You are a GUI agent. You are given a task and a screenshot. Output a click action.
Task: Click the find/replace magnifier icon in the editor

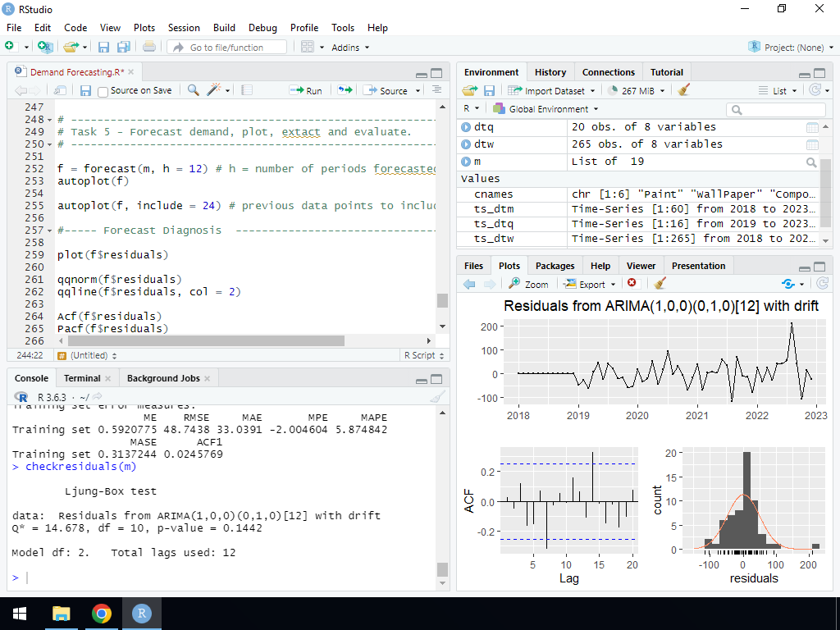[x=194, y=90]
